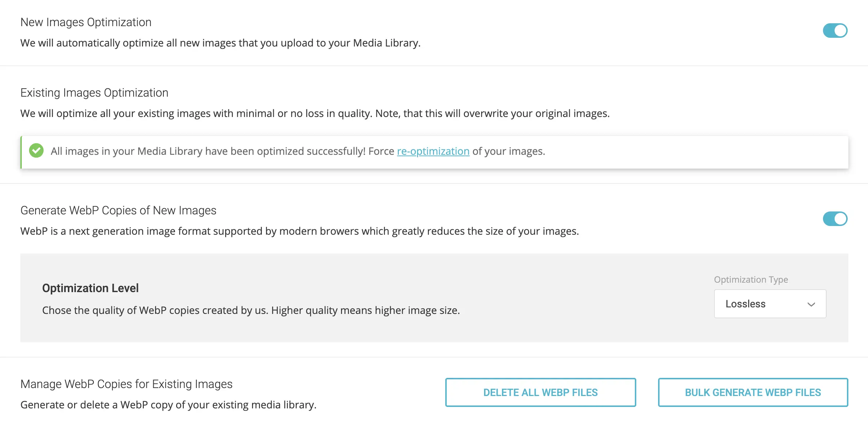Image resolution: width=868 pixels, height=436 pixels.
Task: Click the chevron arrow in Lossless dropdown
Action: coord(811,304)
